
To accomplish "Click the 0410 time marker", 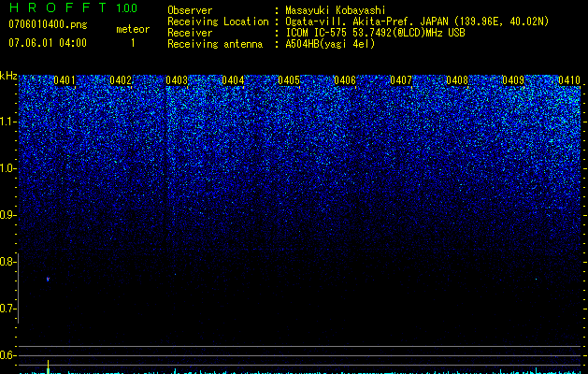I will [x=569, y=80].
